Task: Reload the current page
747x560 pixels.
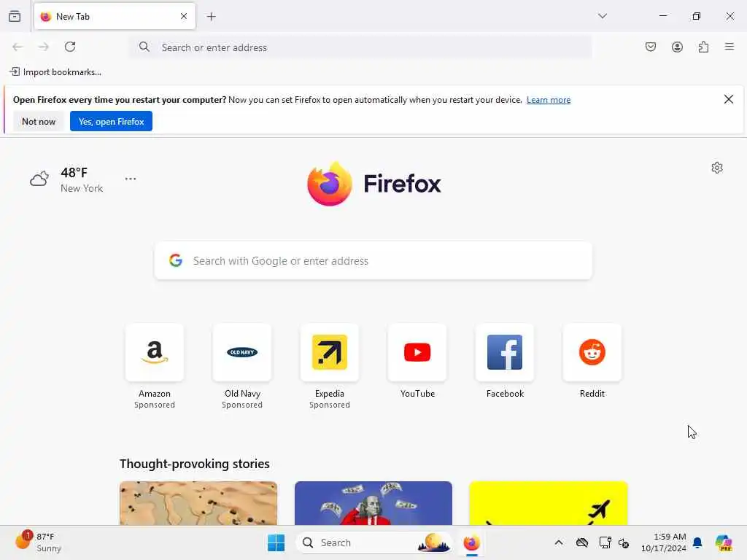Action: pyautogui.click(x=70, y=47)
